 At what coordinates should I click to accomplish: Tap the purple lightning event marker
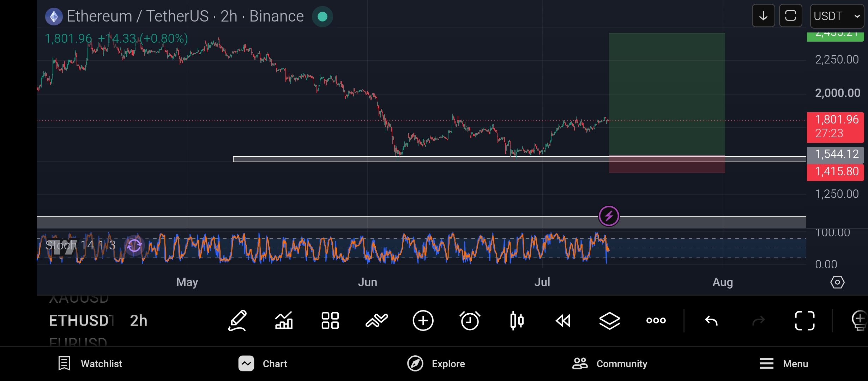(609, 216)
